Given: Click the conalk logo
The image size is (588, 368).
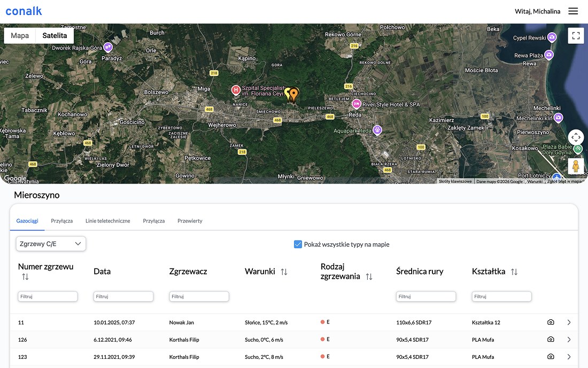Looking at the screenshot, I should pyautogui.click(x=24, y=11).
